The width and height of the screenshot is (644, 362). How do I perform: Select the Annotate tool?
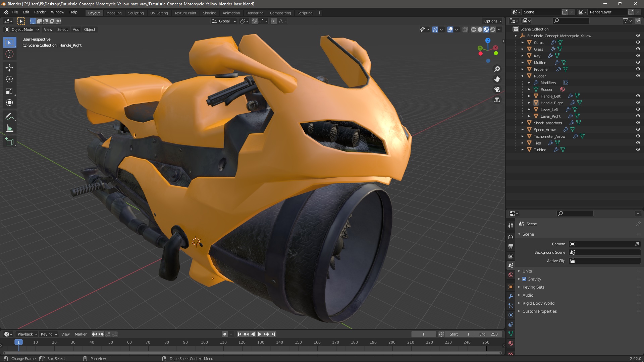9,116
